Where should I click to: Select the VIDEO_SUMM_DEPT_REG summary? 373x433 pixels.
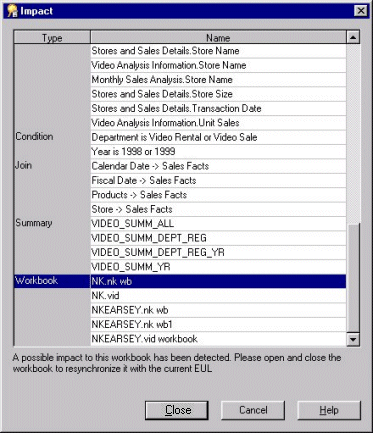(218, 238)
